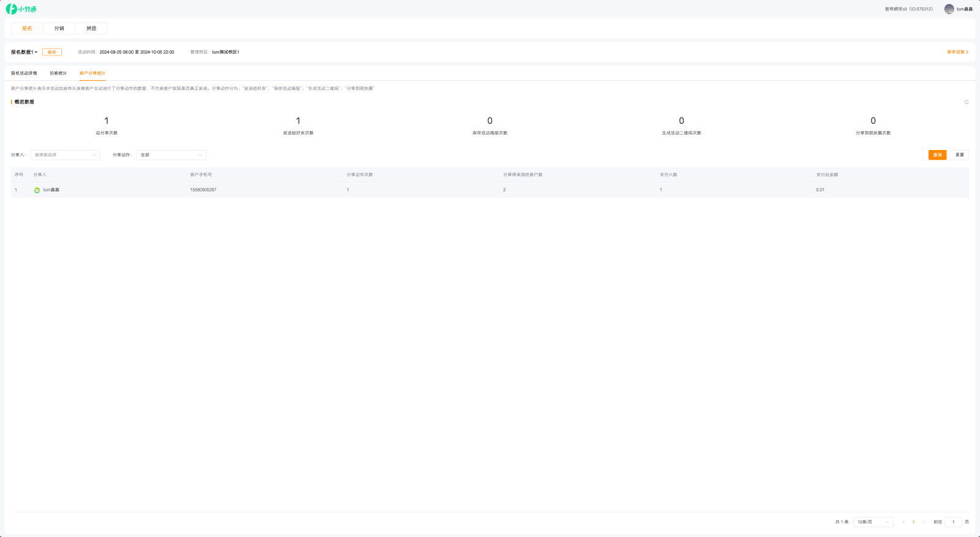
Task: Click the 分享带来浏览客户数 column header
Action: [523, 175]
